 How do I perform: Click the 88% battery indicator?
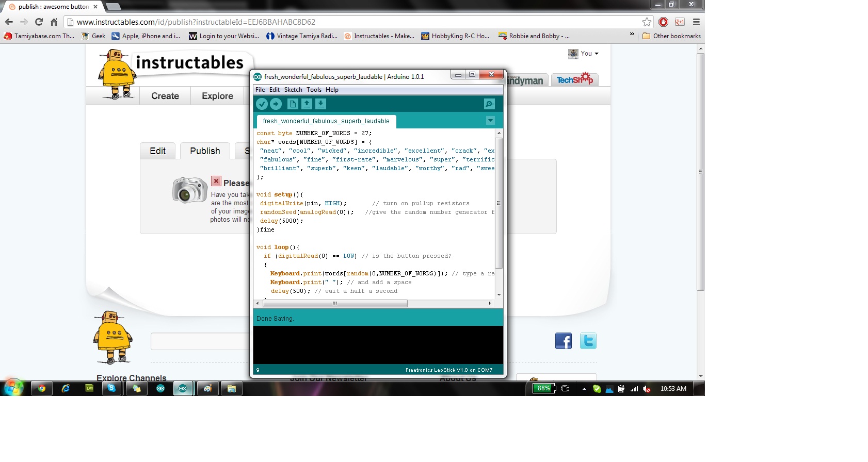(x=544, y=388)
